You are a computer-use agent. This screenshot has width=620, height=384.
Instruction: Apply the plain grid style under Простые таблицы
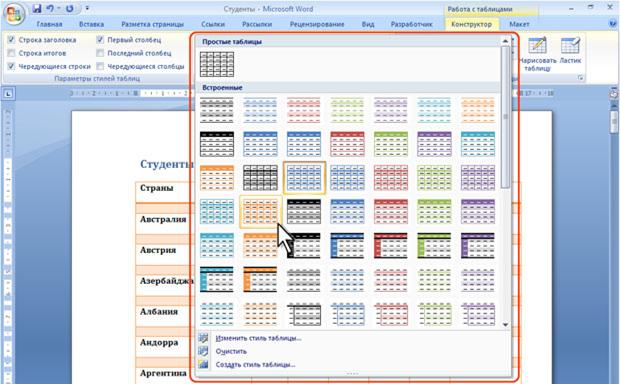click(x=217, y=64)
